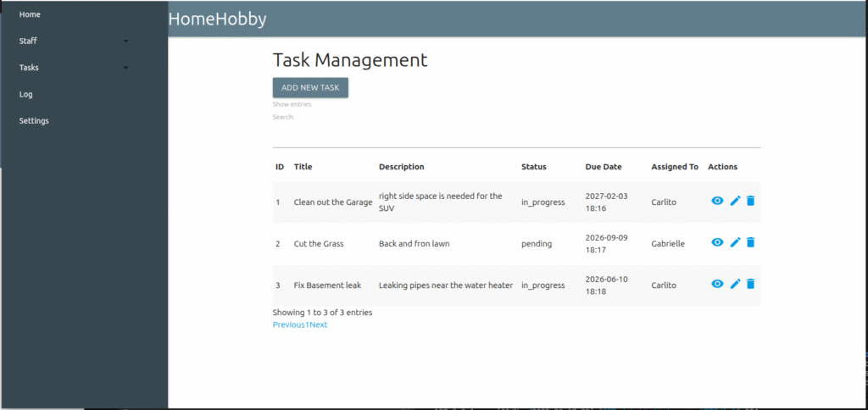The height and width of the screenshot is (410, 868).
Task: Click the HomeHobby brand title
Action: click(217, 19)
